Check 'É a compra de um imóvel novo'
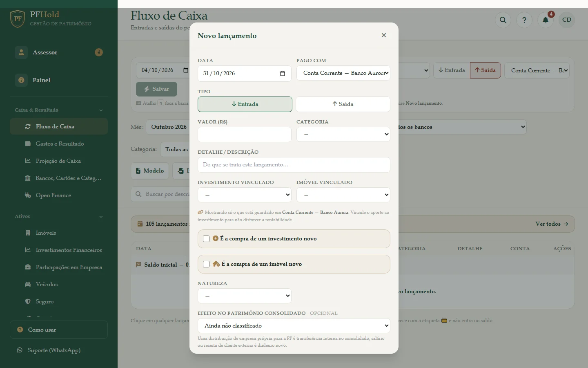Image resolution: width=588 pixels, height=368 pixels. click(206, 264)
